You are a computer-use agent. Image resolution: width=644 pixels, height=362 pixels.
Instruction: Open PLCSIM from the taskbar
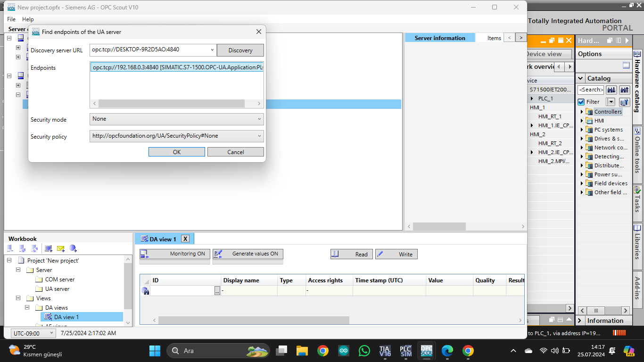(405, 351)
